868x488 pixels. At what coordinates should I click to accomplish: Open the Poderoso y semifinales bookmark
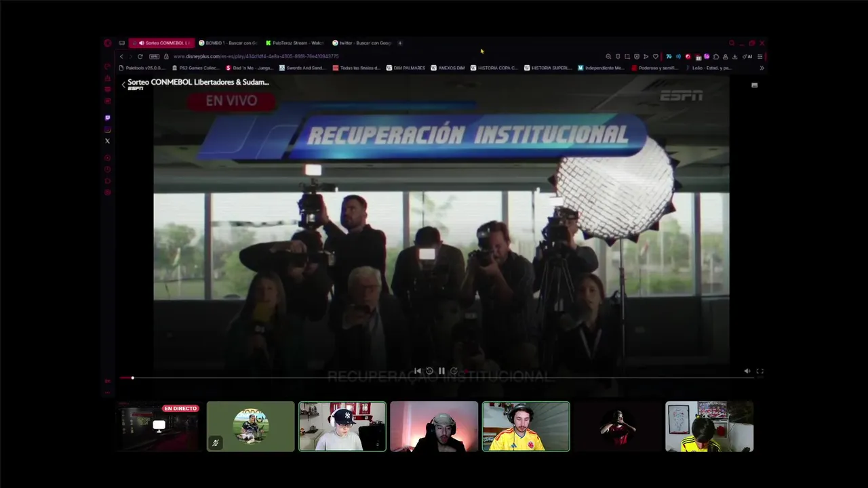(655, 68)
